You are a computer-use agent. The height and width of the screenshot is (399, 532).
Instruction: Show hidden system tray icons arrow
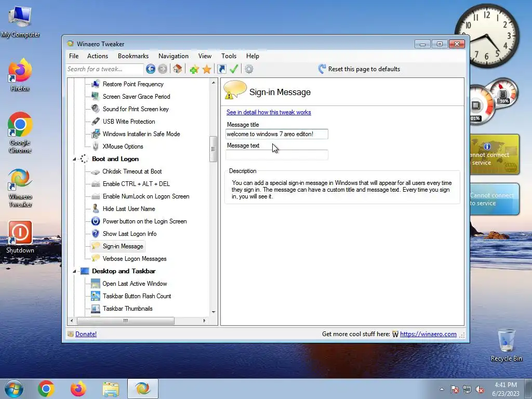442,389
